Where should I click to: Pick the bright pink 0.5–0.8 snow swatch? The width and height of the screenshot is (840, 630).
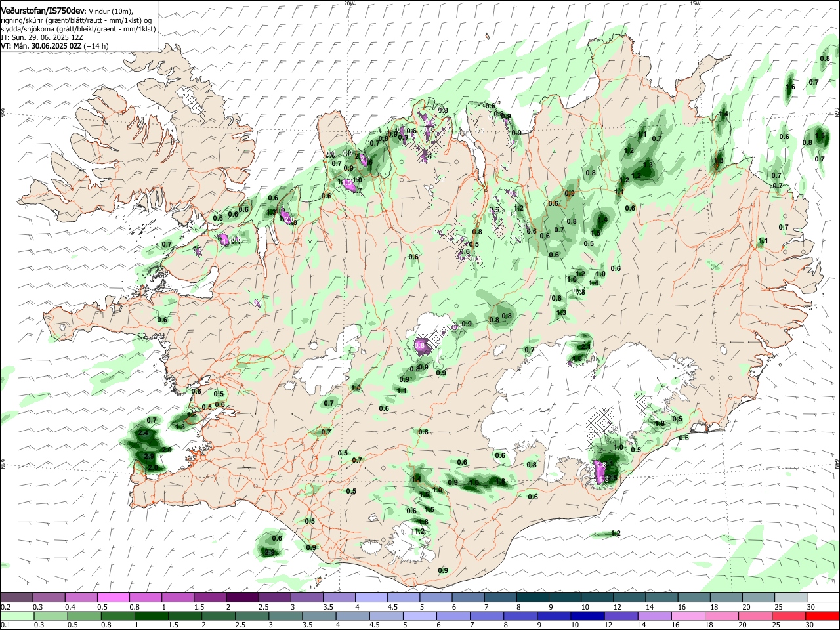tap(113, 598)
